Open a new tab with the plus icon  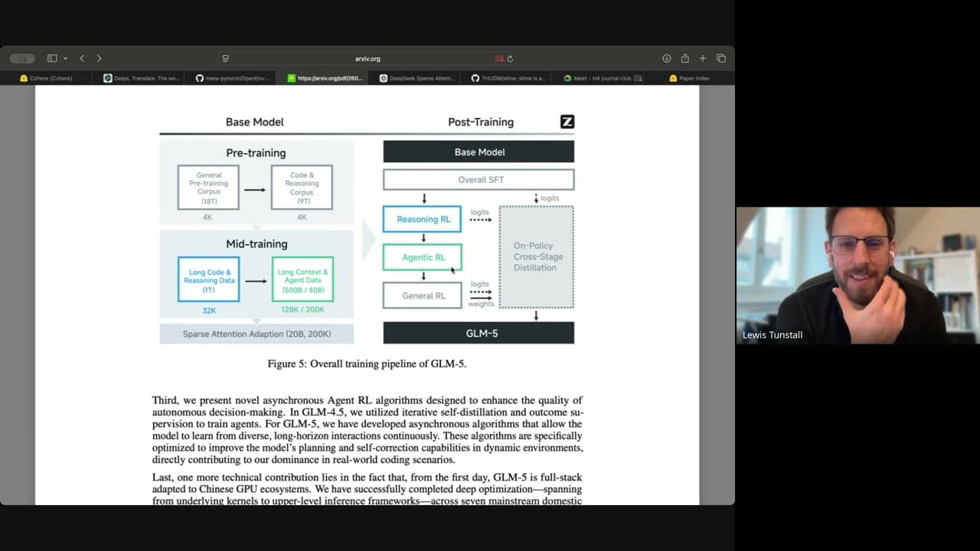[702, 57]
